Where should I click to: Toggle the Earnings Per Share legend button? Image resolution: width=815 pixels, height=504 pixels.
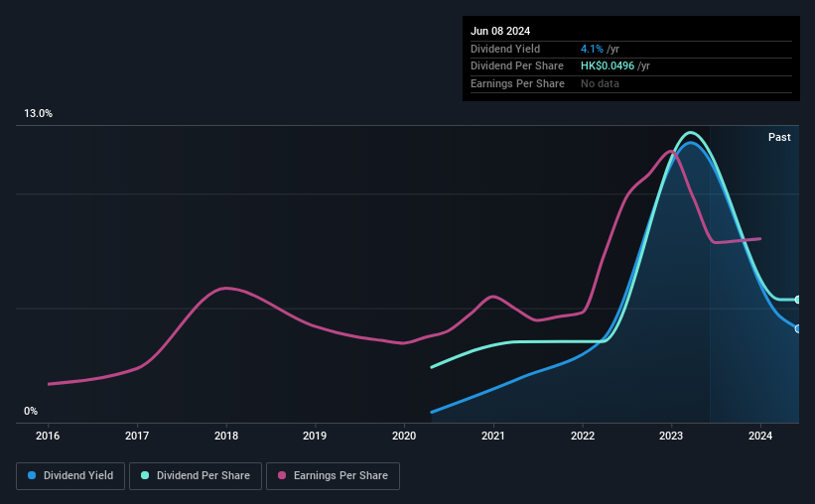(x=333, y=476)
